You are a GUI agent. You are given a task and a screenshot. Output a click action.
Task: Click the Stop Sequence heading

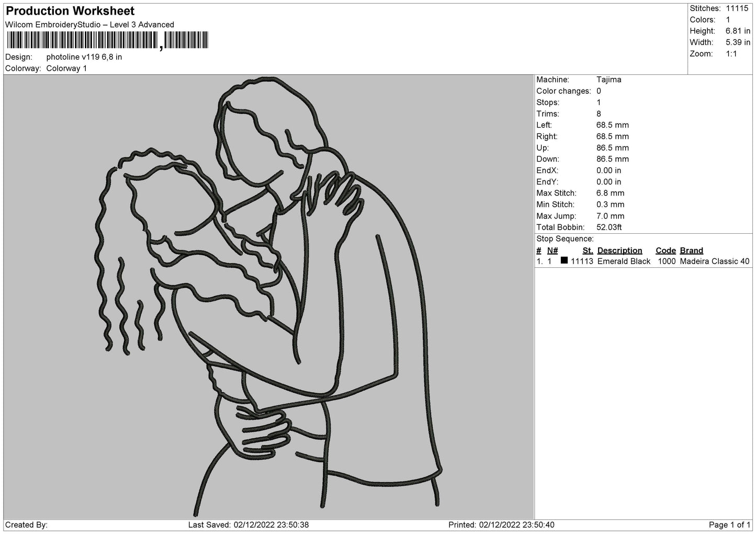(x=565, y=239)
